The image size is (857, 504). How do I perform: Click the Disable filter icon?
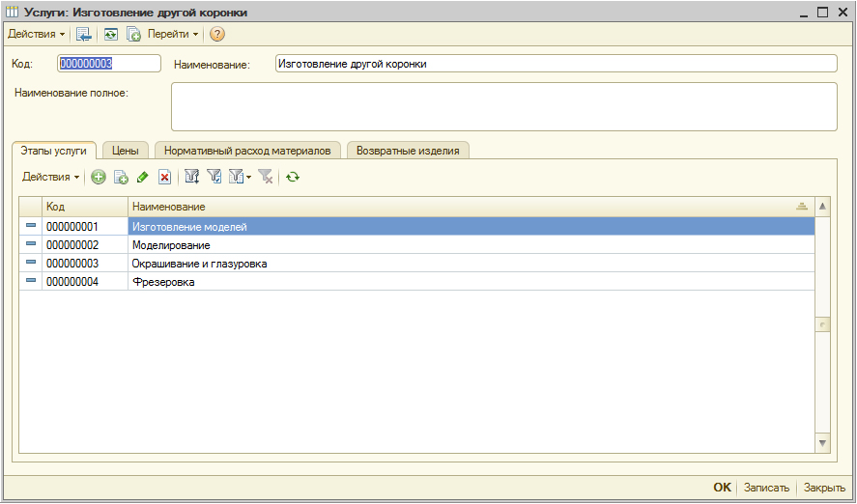click(x=266, y=177)
